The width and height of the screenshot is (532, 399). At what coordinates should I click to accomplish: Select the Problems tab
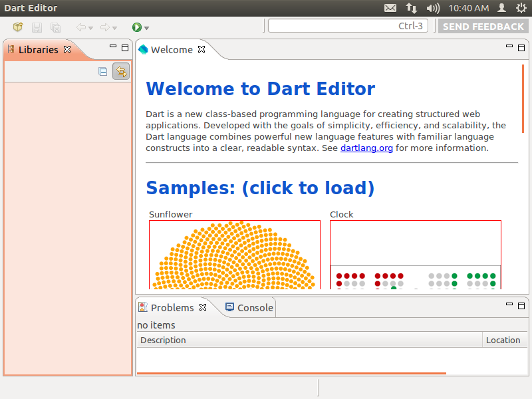(172, 308)
